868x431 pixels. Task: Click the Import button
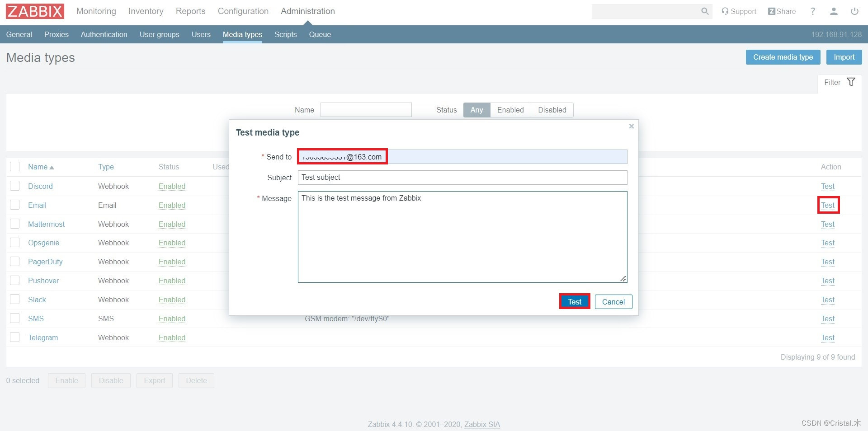[x=844, y=57]
